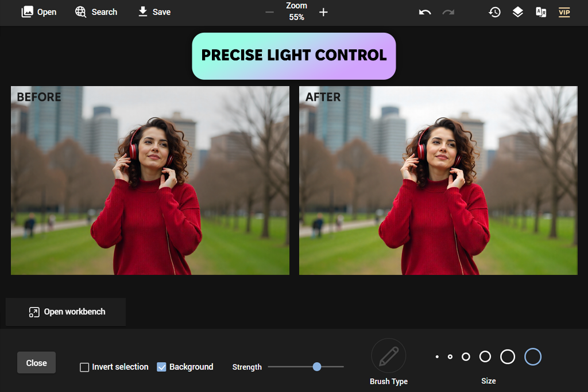Click the Search globe button
This screenshot has height=392, width=588.
coord(96,12)
